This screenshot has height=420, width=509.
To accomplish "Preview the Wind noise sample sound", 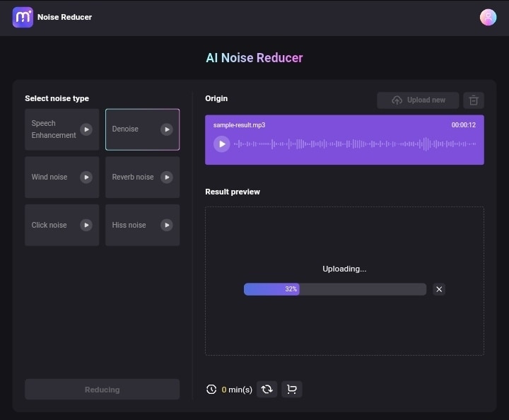I will coord(86,177).
